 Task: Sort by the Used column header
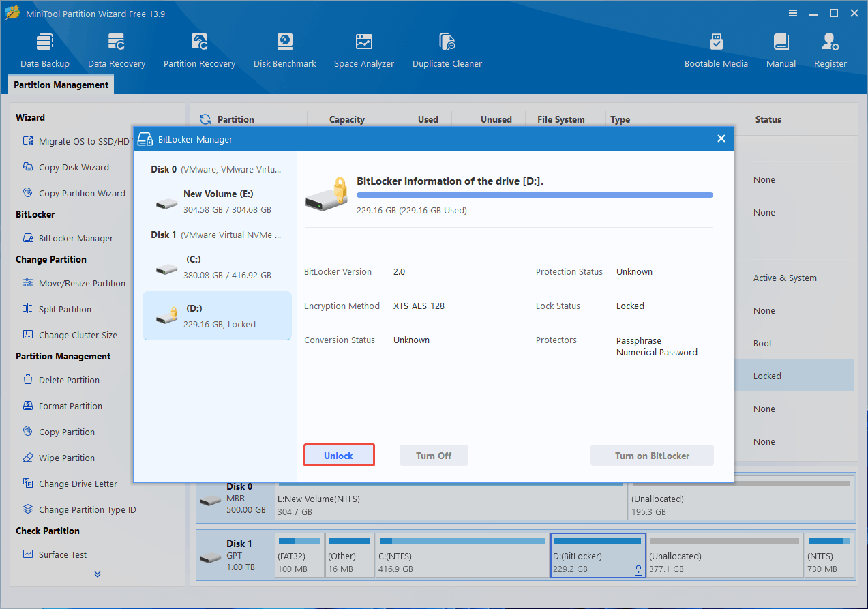coord(428,119)
